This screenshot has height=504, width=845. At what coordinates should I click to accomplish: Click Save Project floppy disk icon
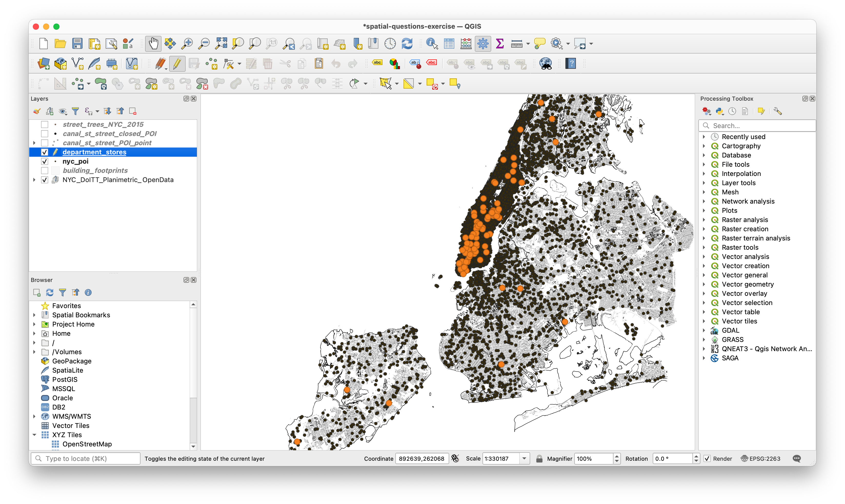coord(77,44)
